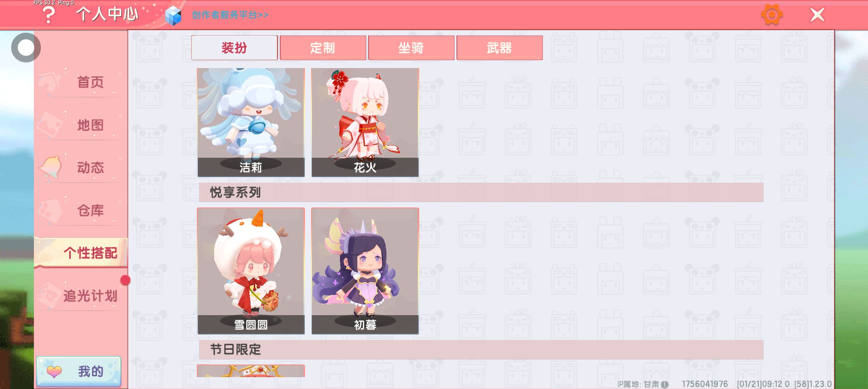868x389 pixels.
Task: Open 追光计划 in the sidebar
Action: click(x=81, y=296)
